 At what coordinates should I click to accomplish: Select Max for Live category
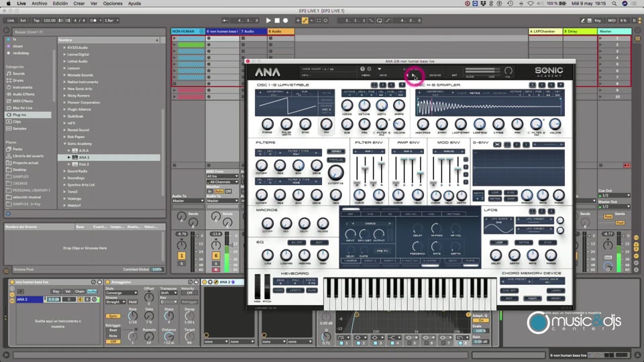(x=23, y=108)
